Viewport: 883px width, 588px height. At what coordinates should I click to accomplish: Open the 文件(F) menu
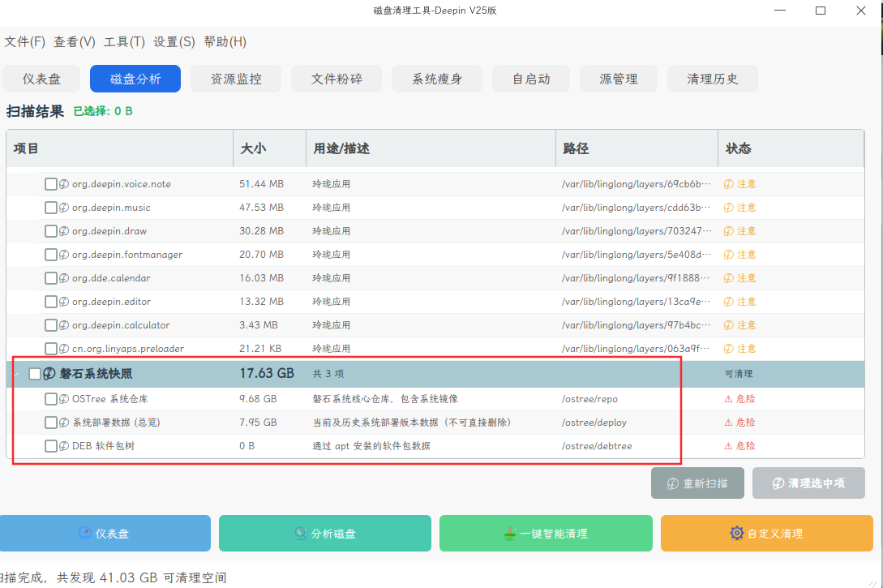pyautogui.click(x=25, y=41)
